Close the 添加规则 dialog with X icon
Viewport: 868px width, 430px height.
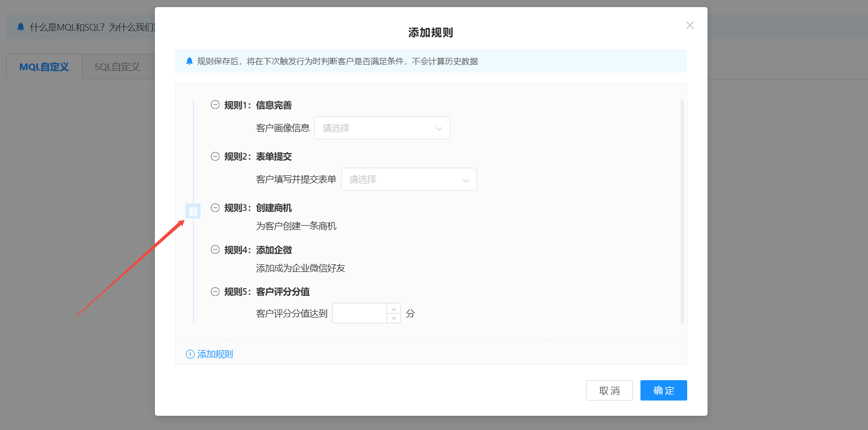(690, 25)
